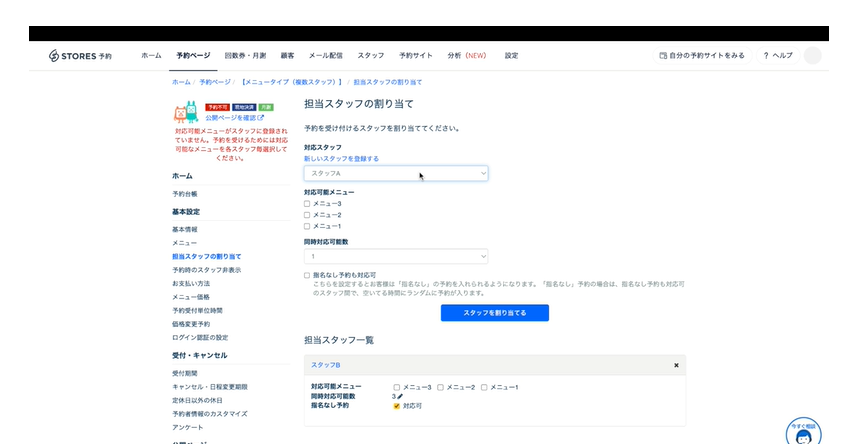This screenshot has height=444, width=842.
Task: Go to the メール配信 tab
Action: pos(325,56)
